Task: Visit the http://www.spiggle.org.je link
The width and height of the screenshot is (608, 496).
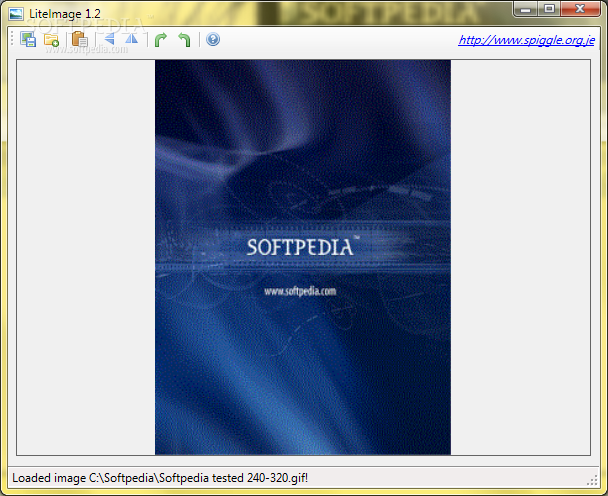Action: (x=527, y=40)
